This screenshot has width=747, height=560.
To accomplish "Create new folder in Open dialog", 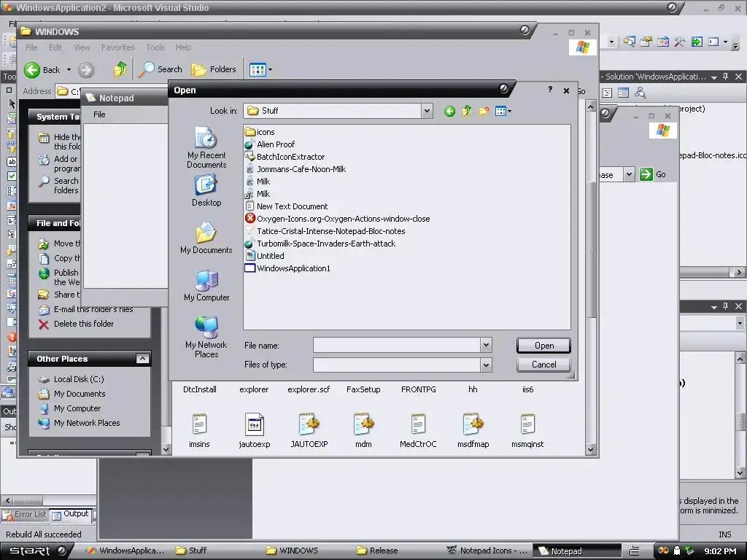I will [484, 112].
